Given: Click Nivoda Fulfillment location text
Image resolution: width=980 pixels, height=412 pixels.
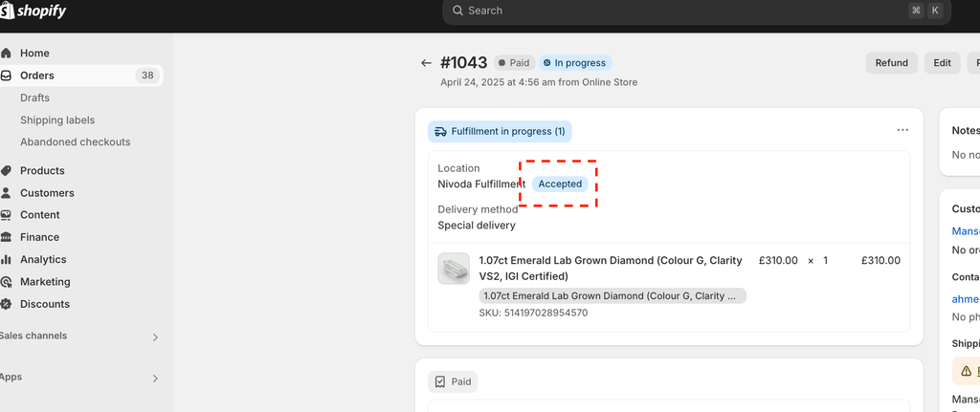Looking at the screenshot, I should (x=481, y=184).
